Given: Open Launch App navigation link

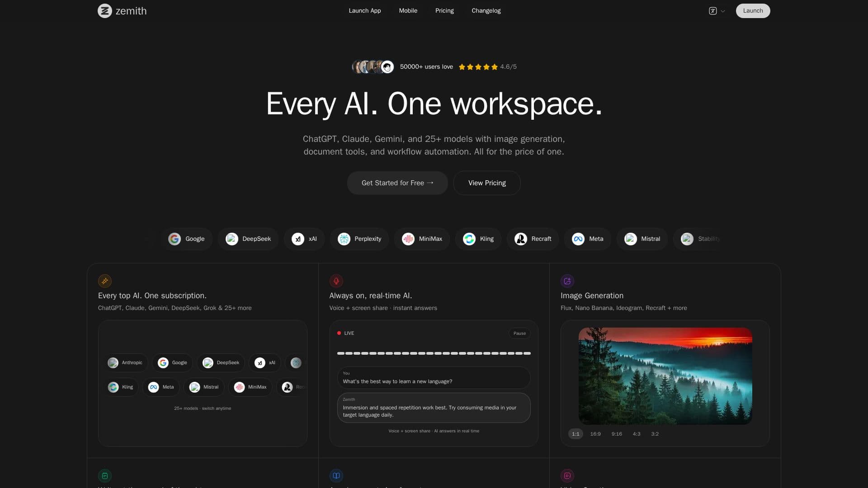Looking at the screenshot, I should (365, 11).
